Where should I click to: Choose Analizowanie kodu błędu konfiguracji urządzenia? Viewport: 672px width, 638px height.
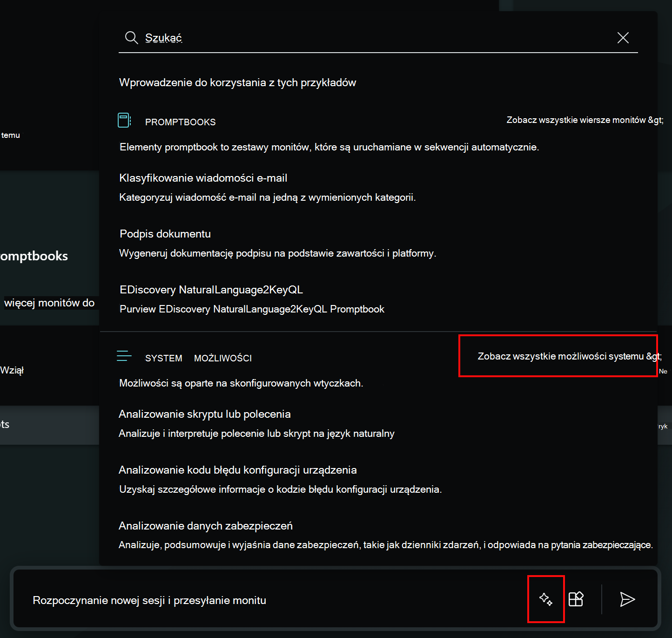pyautogui.click(x=238, y=470)
